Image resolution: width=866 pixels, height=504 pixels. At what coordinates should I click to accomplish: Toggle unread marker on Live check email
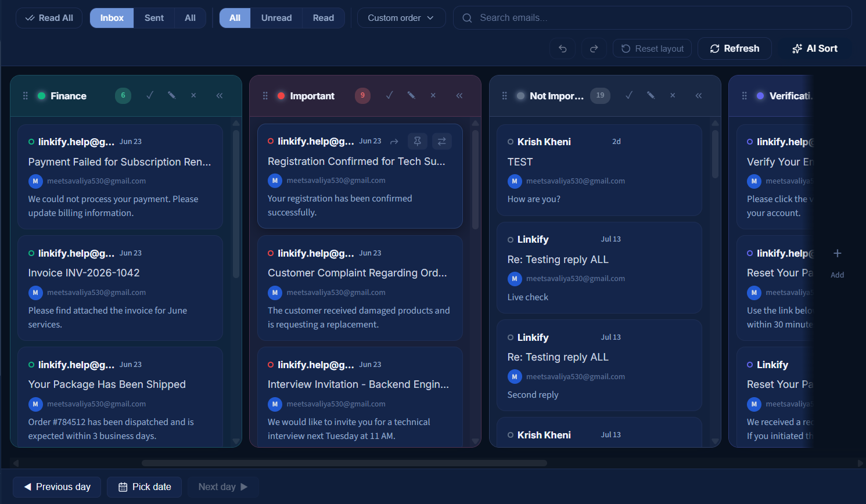tap(511, 239)
